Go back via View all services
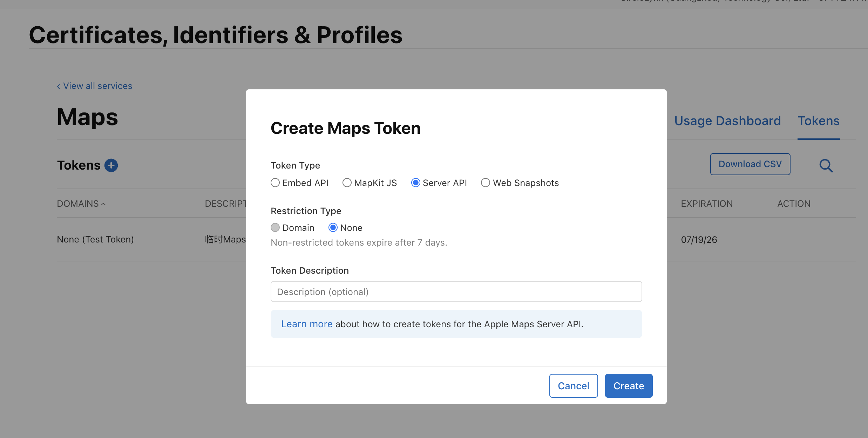868x438 pixels. pos(95,86)
